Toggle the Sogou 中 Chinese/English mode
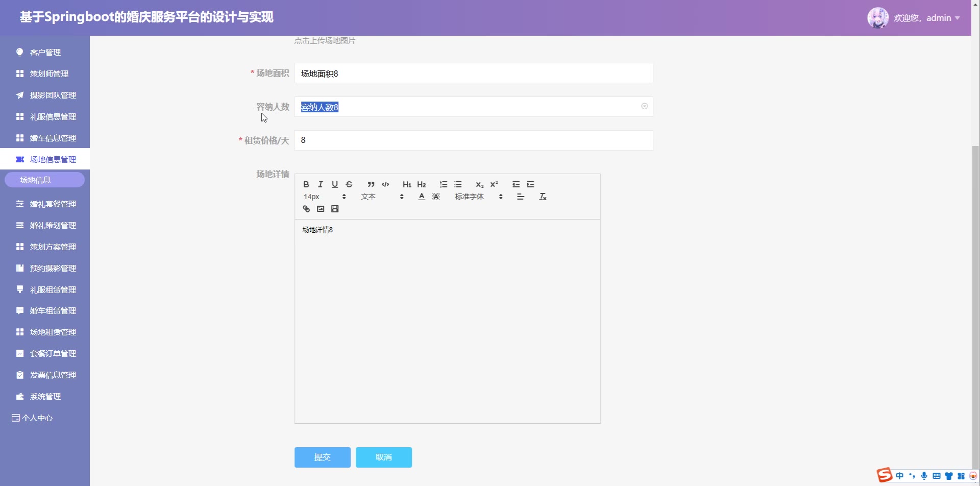 [x=899, y=476]
